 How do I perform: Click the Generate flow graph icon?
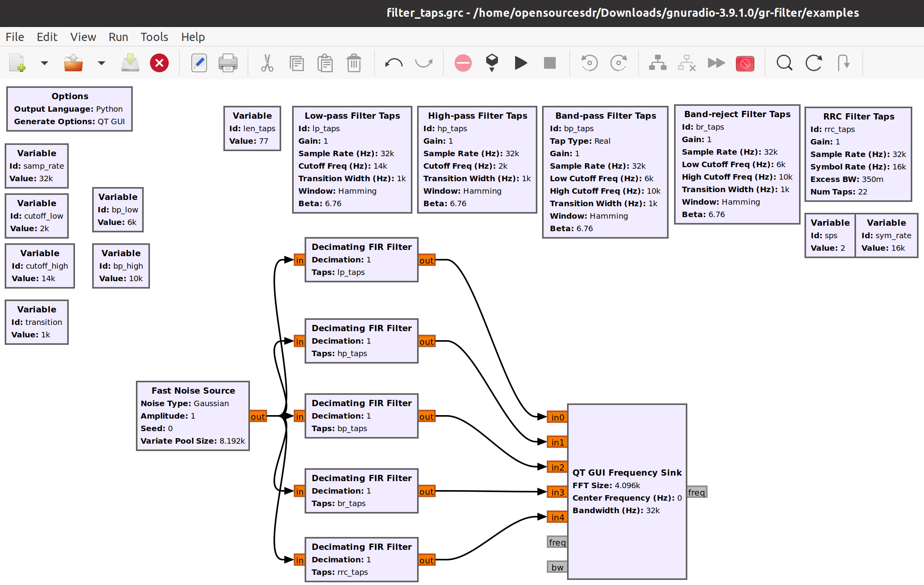pyautogui.click(x=492, y=63)
